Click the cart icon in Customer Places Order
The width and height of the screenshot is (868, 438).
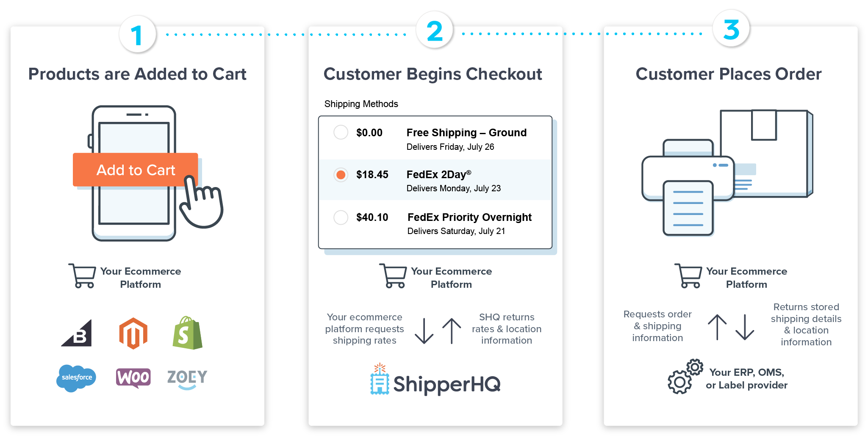click(688, 276)
